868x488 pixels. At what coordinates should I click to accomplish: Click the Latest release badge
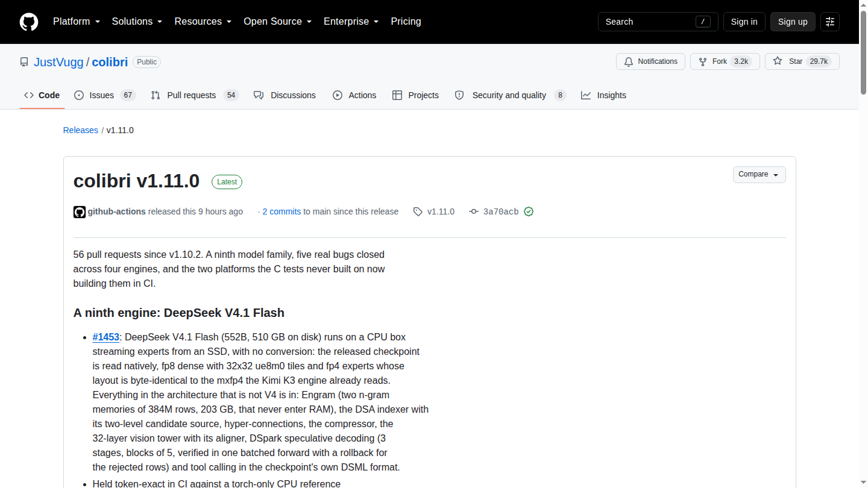(x=227, y=182)
